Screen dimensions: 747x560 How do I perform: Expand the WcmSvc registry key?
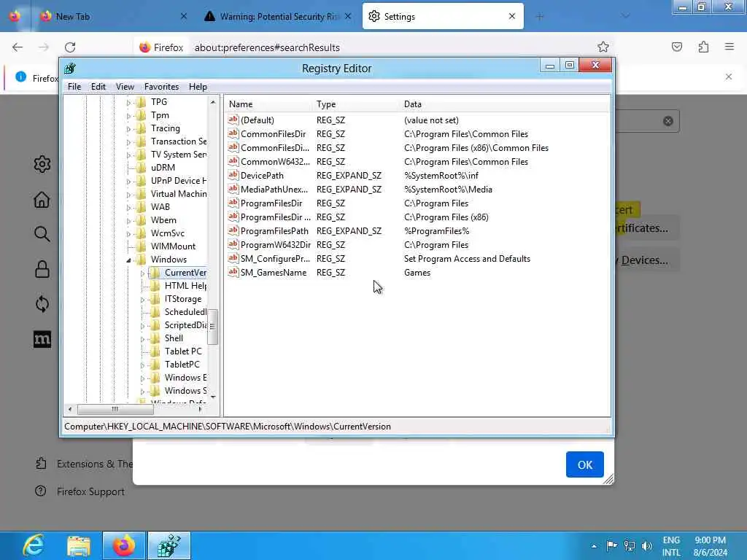[x=128, y=234]
